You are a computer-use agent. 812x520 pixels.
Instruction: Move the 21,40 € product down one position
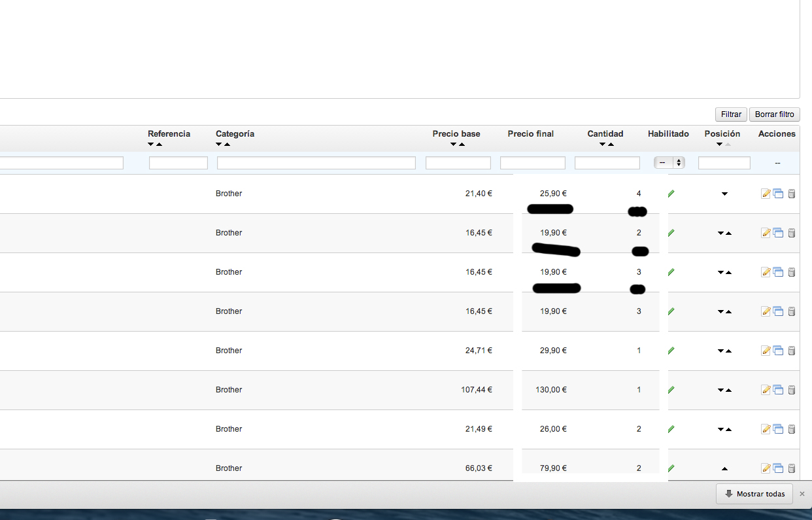click(x=724, y=194)
